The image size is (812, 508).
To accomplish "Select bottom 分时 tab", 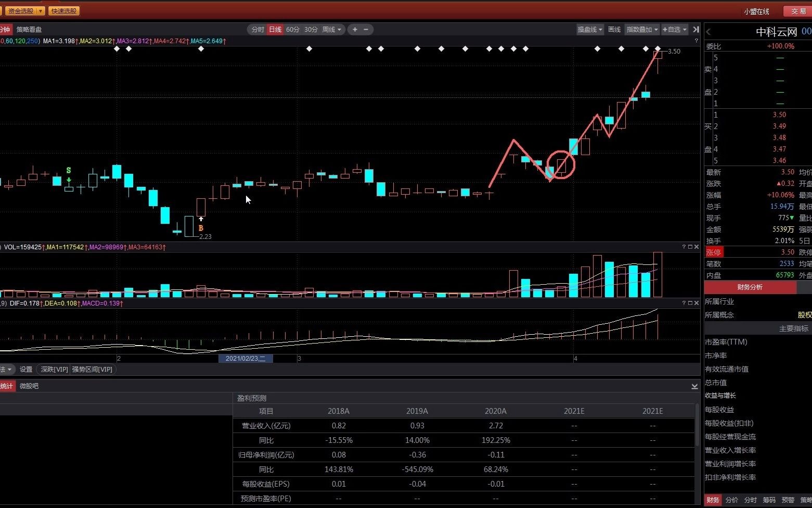I will click(x=751, y=500).
